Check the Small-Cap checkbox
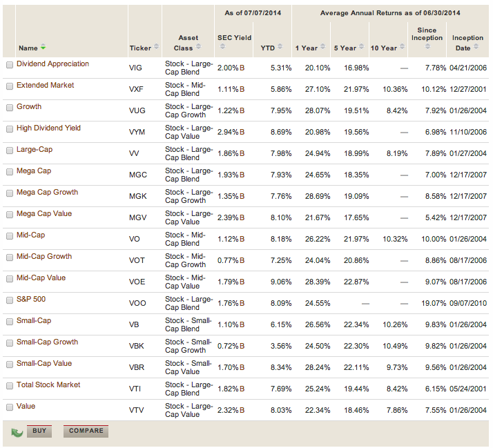493x448 pixels. tap(10, 321)
